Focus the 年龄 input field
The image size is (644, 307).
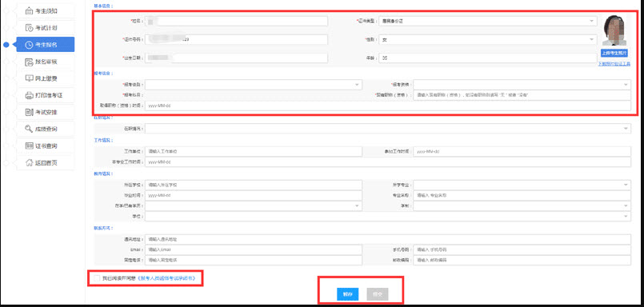[487, 58]
